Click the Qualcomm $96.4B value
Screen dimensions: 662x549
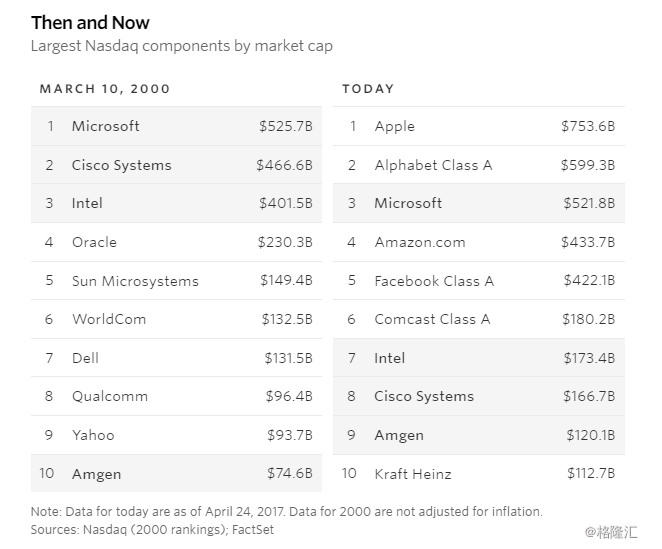point(289,396)
